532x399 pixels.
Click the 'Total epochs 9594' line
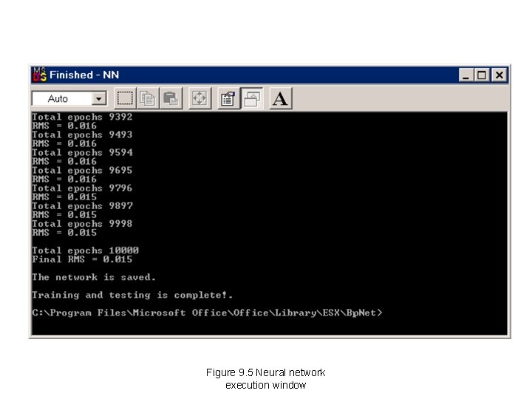(x=82, y=153)
